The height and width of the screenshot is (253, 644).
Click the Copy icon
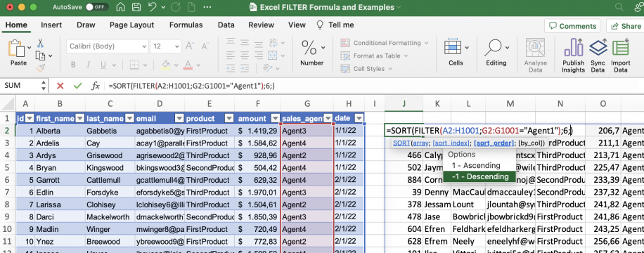pyautogui.click(x=40, y=56)
